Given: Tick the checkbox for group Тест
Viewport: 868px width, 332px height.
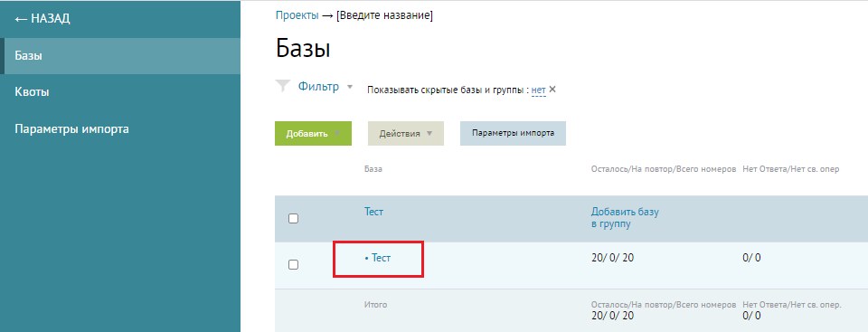Looking at the screenshot, I should (x=293, y=218).
